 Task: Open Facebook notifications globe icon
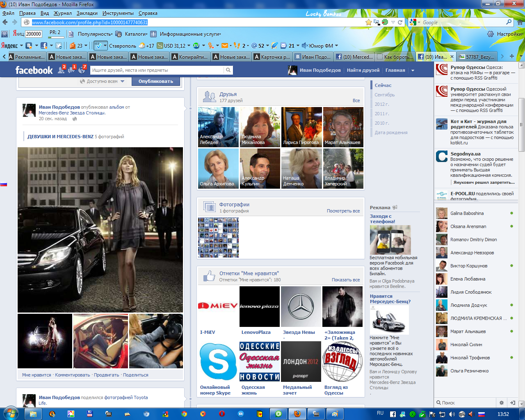(x=82, y=70)
